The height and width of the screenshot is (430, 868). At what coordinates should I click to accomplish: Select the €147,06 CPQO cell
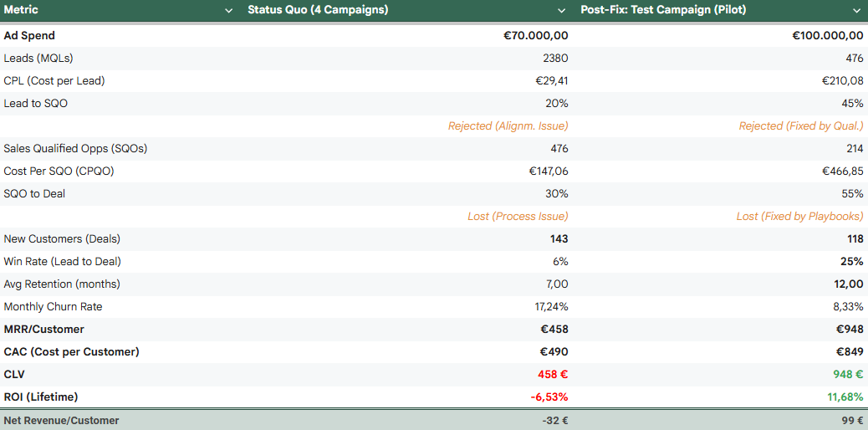point(549,171)
